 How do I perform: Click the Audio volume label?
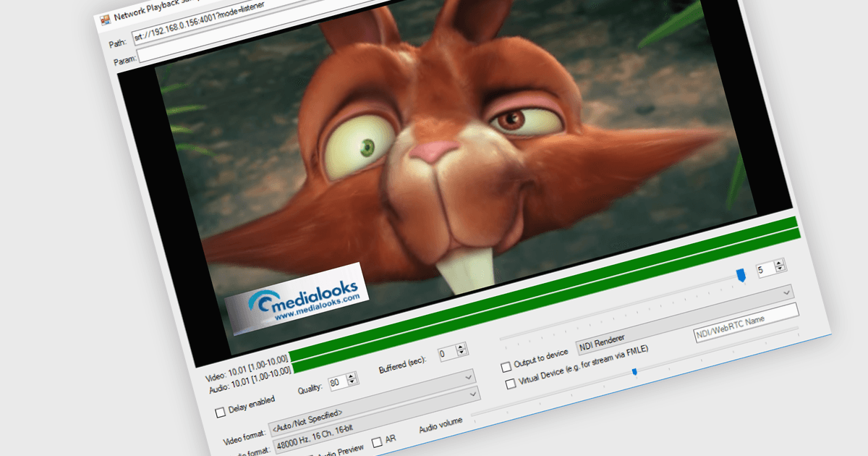click(440, 425)
